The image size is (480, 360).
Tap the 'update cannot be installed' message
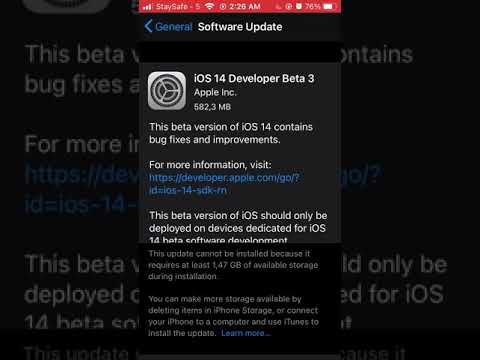[x=233, y=265]
